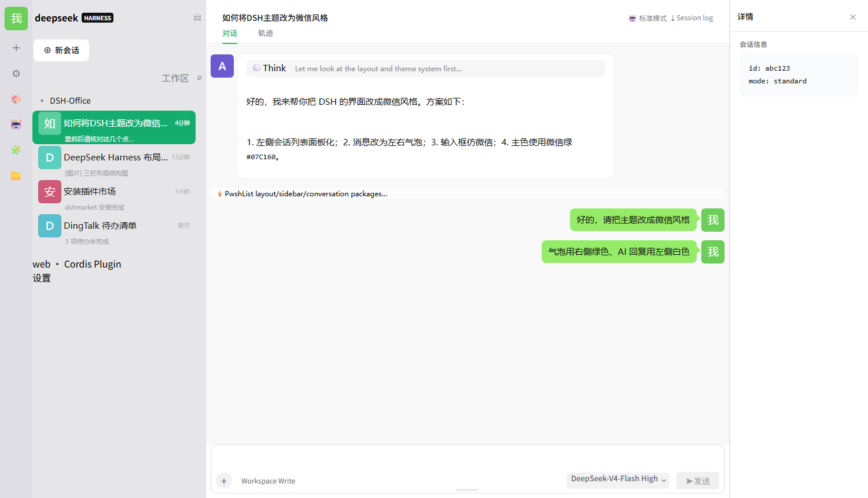
Task: Open the yellow folder icon
Action: [x=16, y=175]
